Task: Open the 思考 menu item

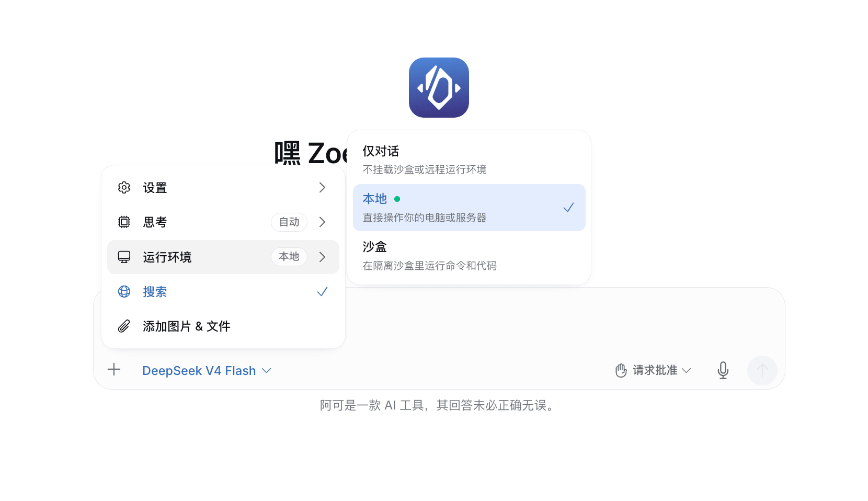Action: tap(223, 222)
